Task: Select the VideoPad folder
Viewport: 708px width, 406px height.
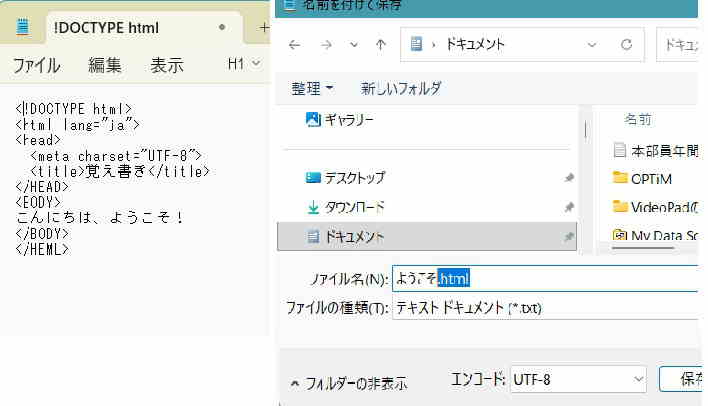Action: point(655,207)
